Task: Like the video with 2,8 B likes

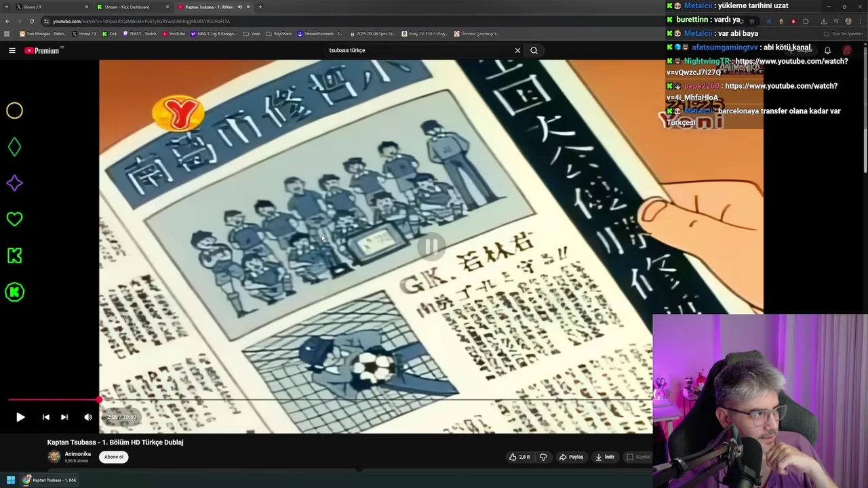Action: pyautogui.click(x=519, y=457)
